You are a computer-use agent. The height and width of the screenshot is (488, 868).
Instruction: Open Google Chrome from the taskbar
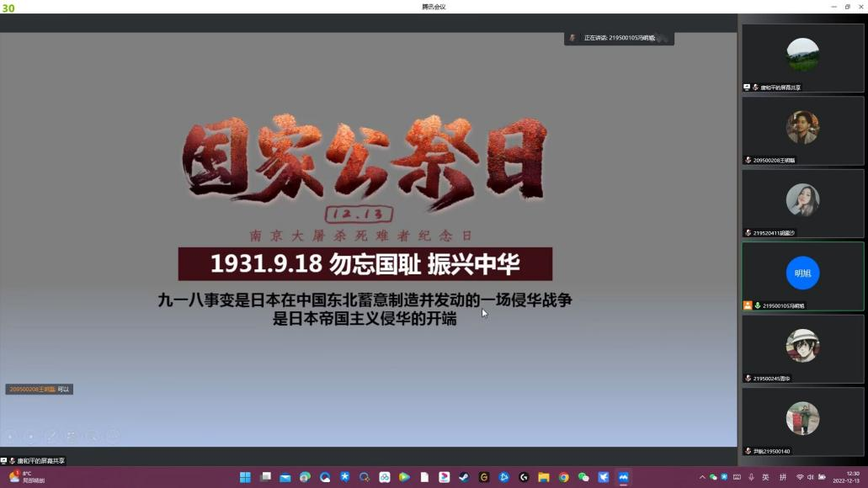563,477
